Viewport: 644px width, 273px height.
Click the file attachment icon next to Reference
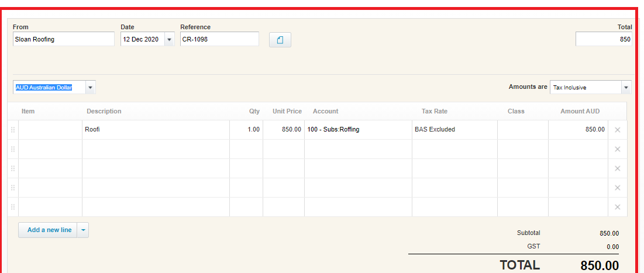pyautogui.click(x=280, y=40)
